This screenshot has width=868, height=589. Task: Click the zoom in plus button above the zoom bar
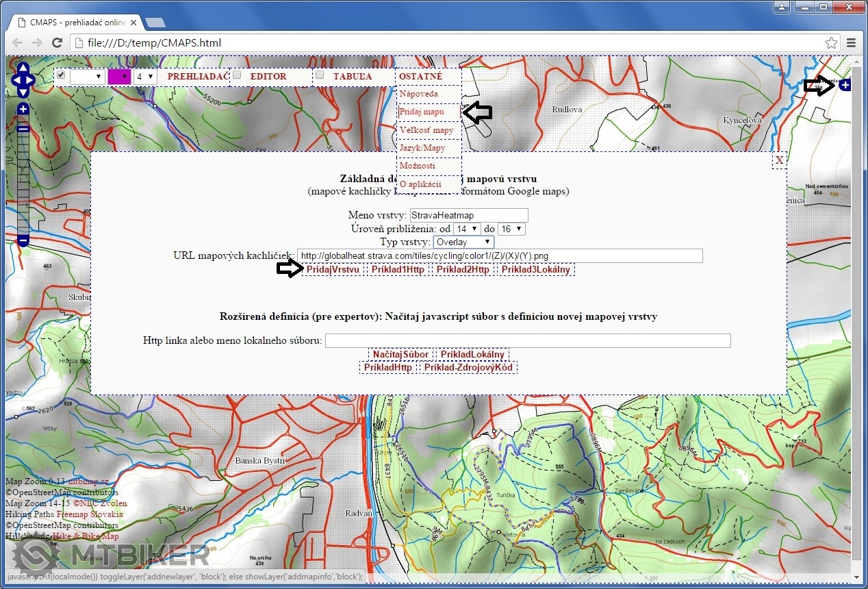23,110
